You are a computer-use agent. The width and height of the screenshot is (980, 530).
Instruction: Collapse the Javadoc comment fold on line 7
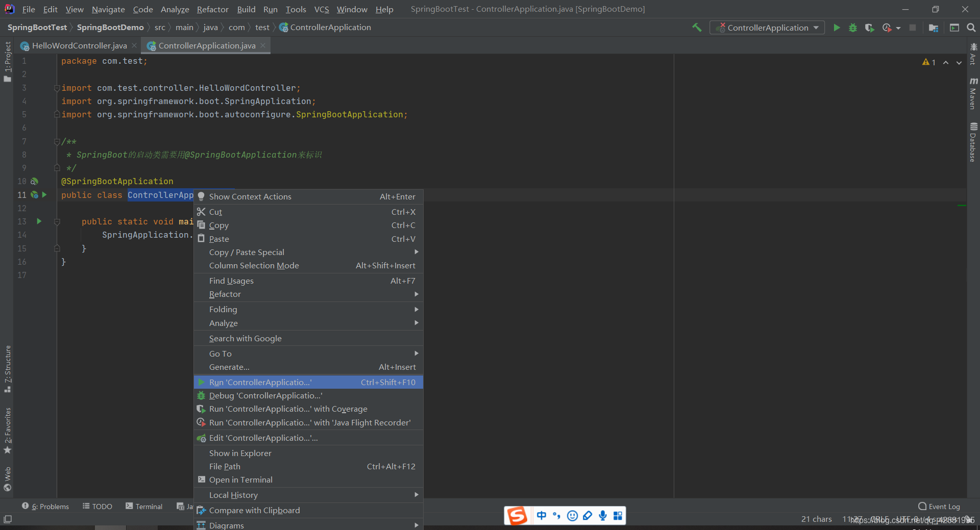tap(57, 141)
